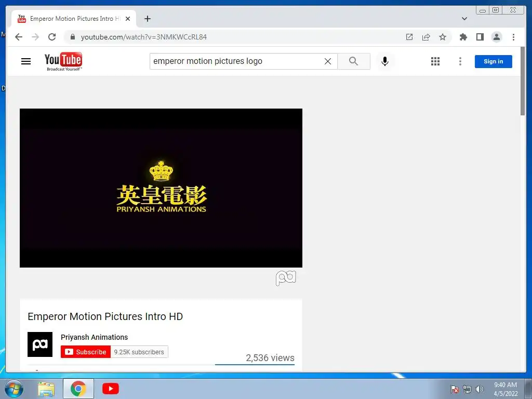Open the volume speaker tray icon
The image size is (532, 399).
(x=480, y=389)
